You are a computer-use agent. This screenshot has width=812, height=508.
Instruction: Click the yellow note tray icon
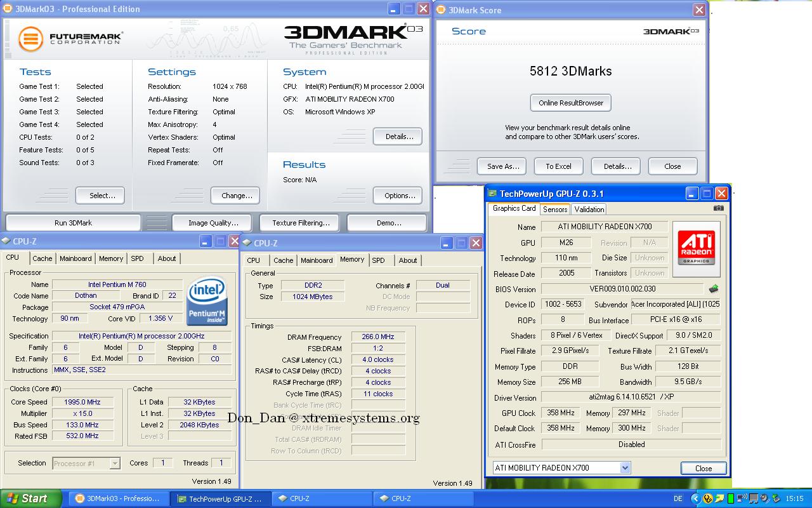pyautogui.click(x=719, y=498)
